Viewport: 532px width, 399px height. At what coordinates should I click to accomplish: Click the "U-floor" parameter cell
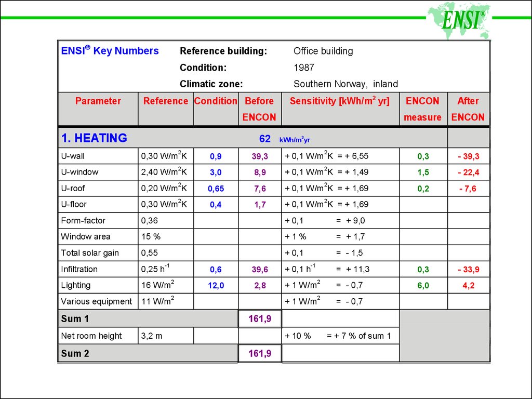pos(98,204)
